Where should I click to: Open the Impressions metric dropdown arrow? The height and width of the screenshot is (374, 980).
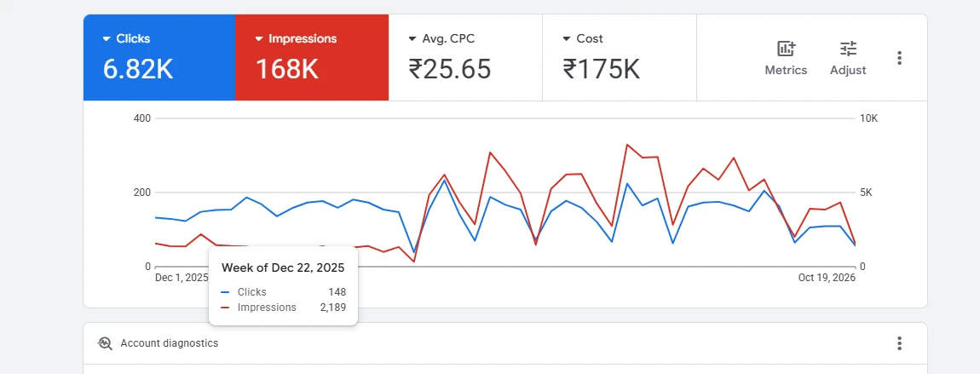click(x=259, y=38)
